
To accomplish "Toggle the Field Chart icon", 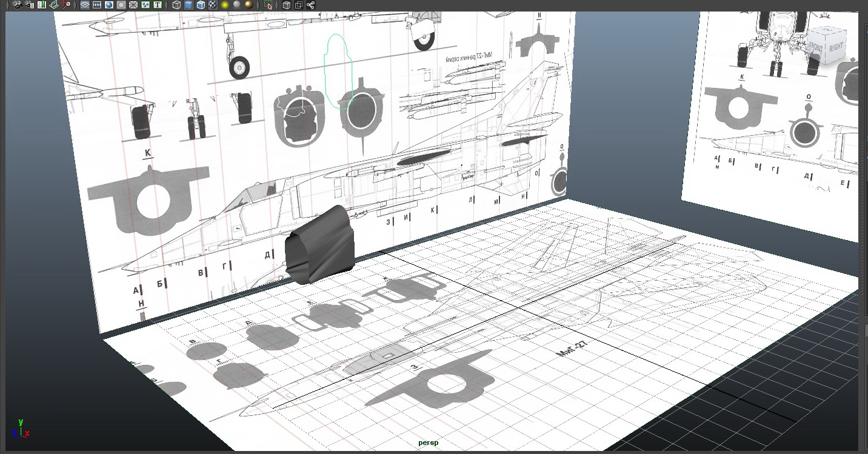I will click(x=133, y=5).
